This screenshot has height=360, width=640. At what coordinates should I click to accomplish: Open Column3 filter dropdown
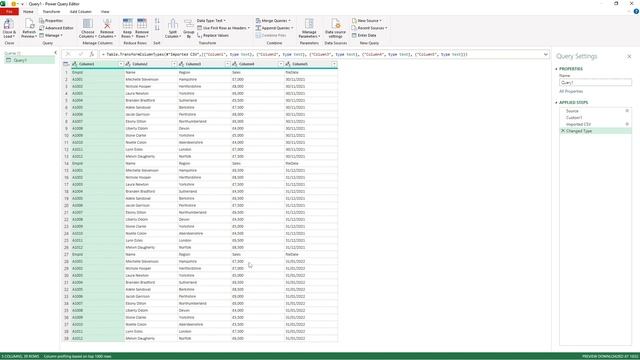tap(227, 64)
